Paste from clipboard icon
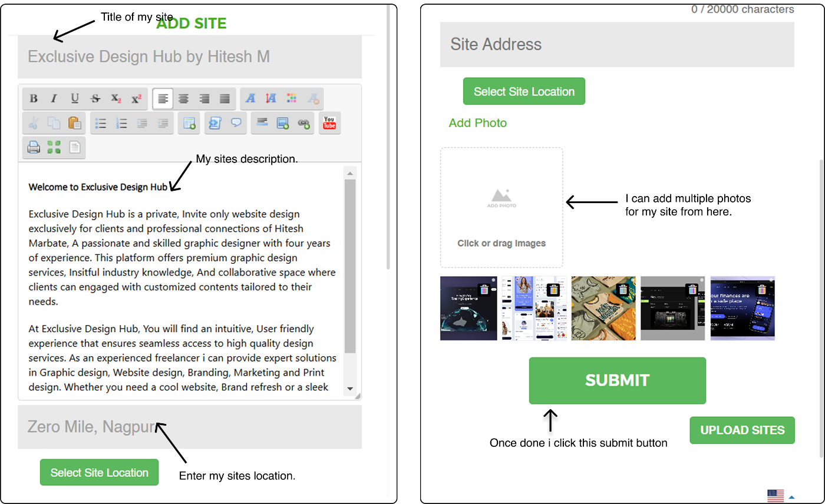This screenshot has height=504, width=825. [74, 123]
